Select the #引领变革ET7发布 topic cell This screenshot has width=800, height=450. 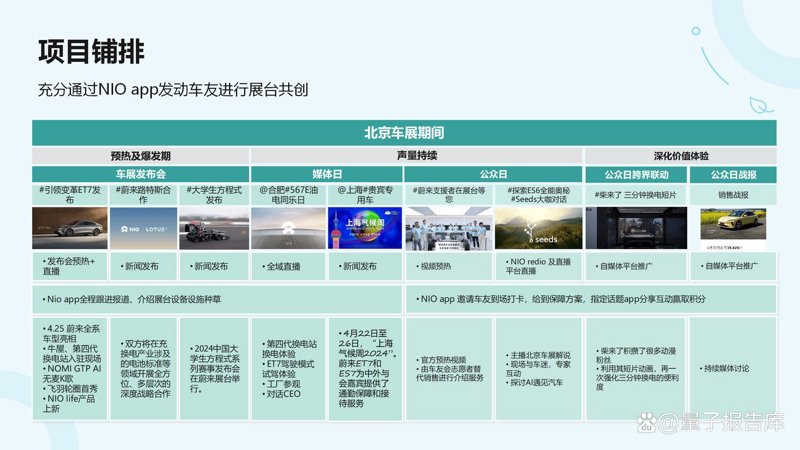tap(70, 195)
